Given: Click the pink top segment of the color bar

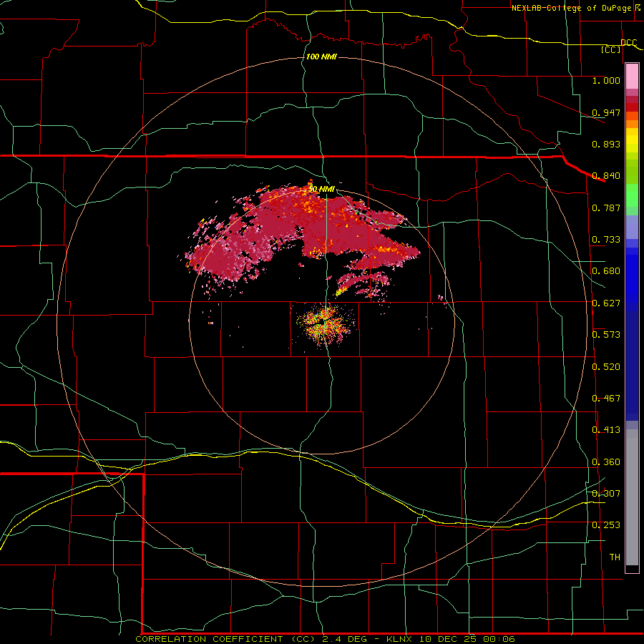Looking at the screenshot, I should click(632, 77).
